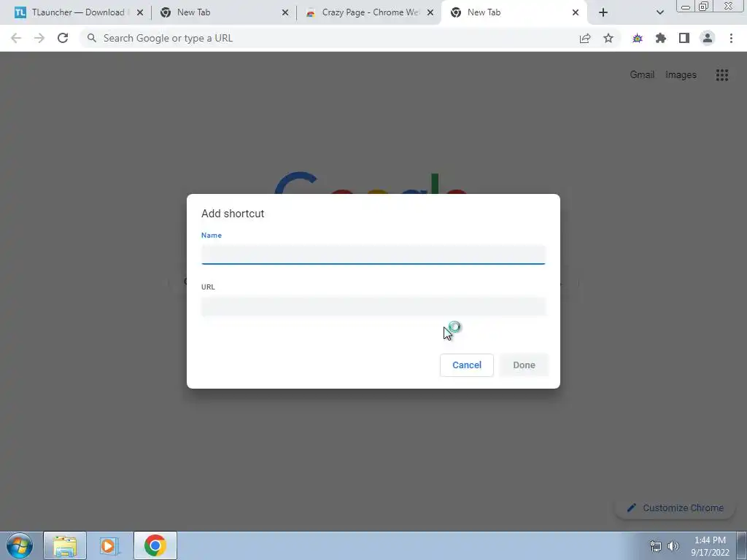The image size is (747, 560).
Task: Click the shortcut URL field
Action: (373, 306)
